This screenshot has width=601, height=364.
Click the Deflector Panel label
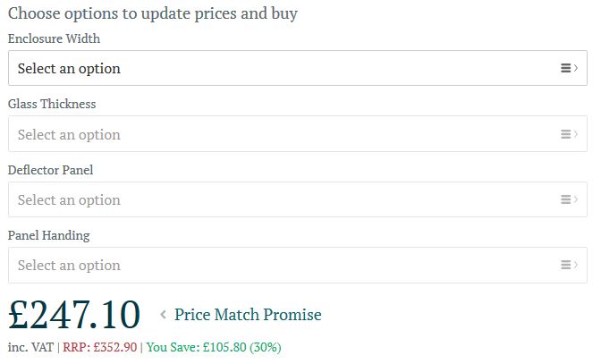point(51,170)
